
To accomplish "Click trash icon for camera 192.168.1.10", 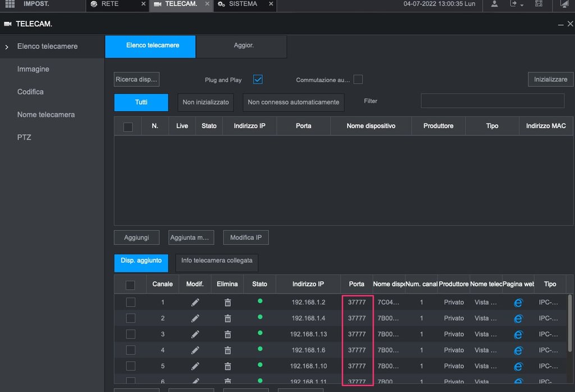I will [x=227, y=366].
